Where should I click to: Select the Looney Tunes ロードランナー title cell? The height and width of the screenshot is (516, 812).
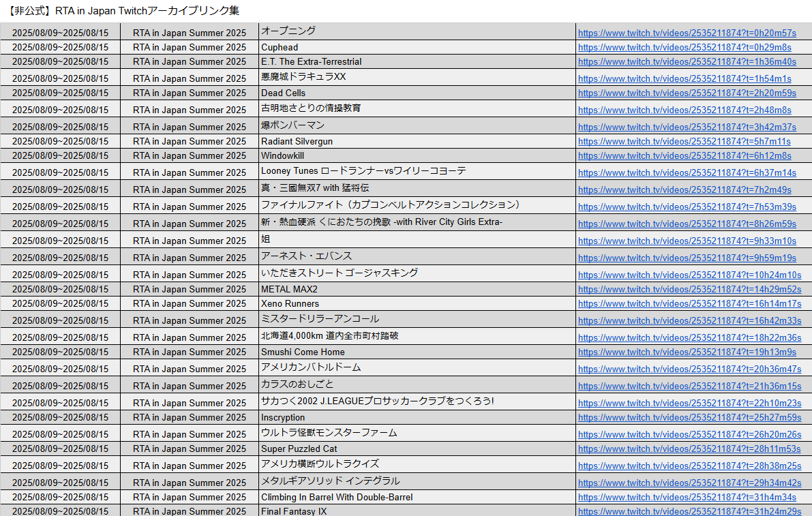[417, 171]
